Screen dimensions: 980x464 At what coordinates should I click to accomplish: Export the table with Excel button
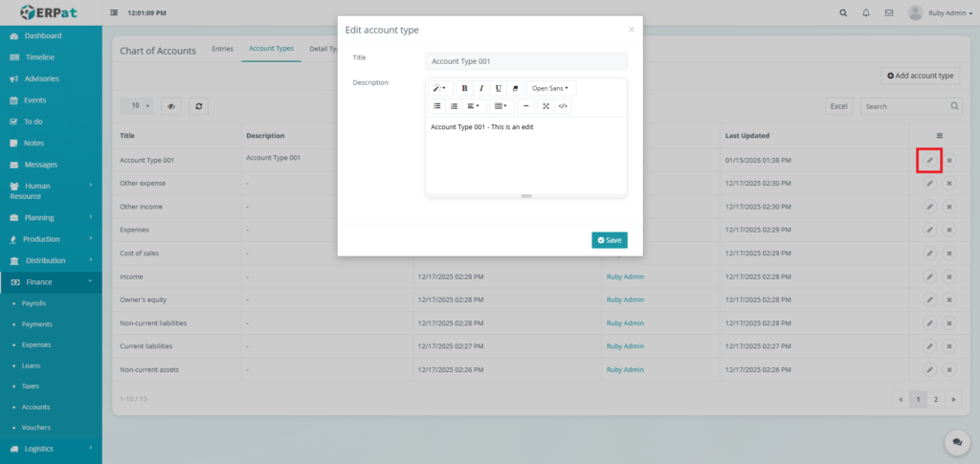tap(838, 106)
